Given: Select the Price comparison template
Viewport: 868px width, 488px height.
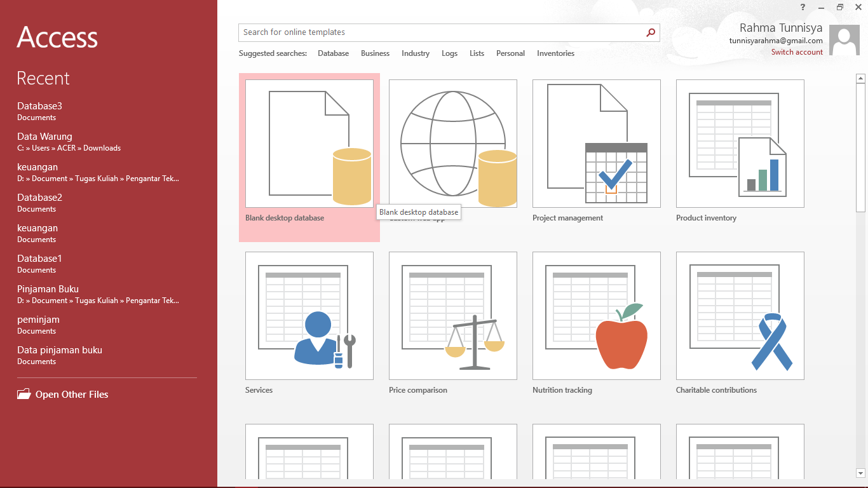Looking at the screenshot, I should click(453, 316).
